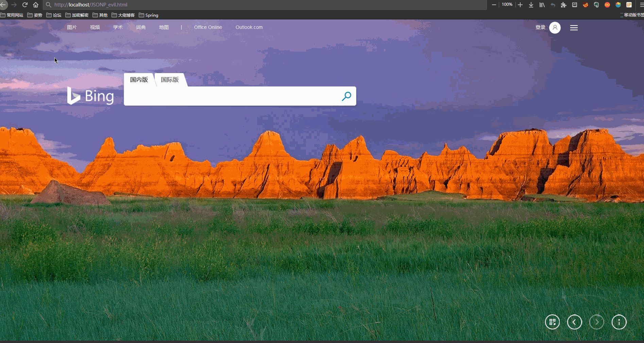Click the red infinity extension icon
This screenshot has height=343, width=644.
607,5
